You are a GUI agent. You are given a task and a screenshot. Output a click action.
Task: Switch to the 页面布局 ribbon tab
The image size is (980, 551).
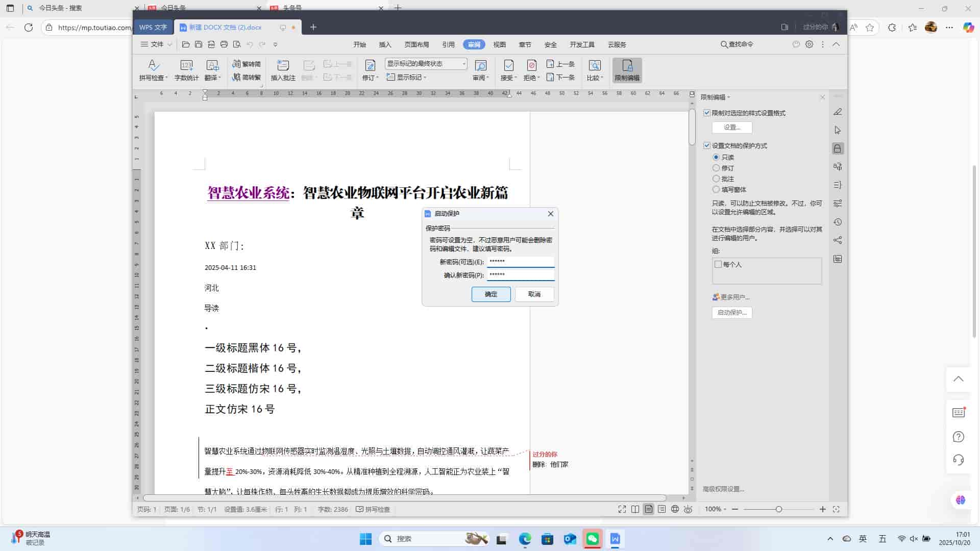coord(417,44)
